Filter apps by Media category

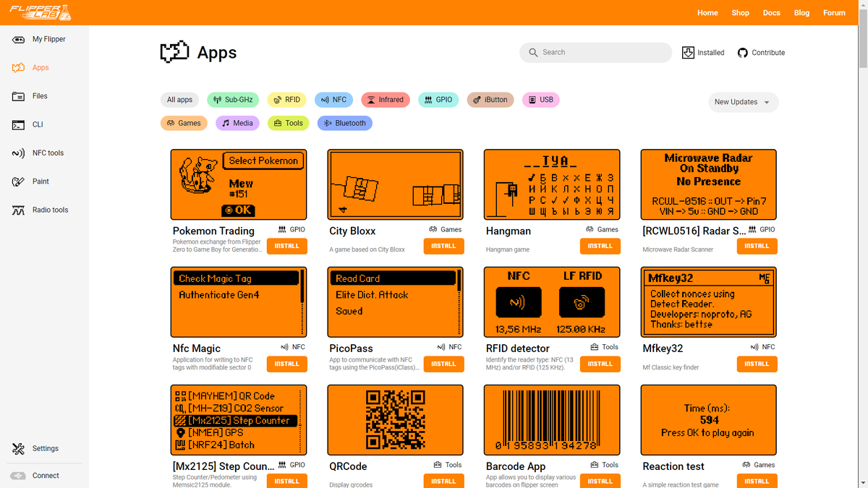[x=237, y=123]
